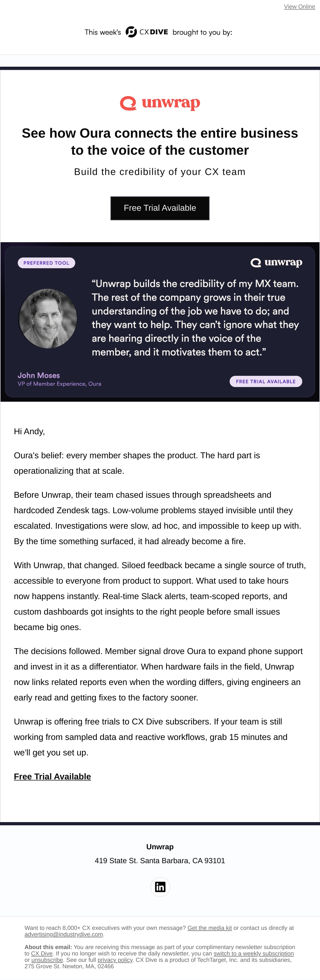Click the red Unwrap logo
320x980 pixels.
pyautogui.click(x=160, y=103)
